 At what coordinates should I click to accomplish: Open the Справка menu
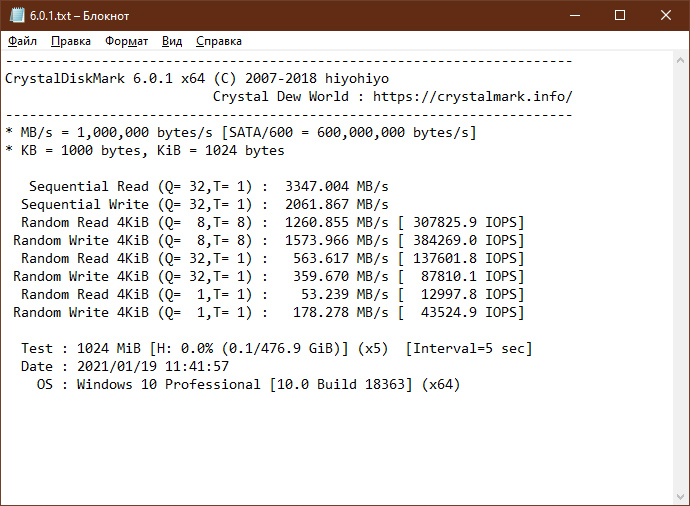pos(219,41)
